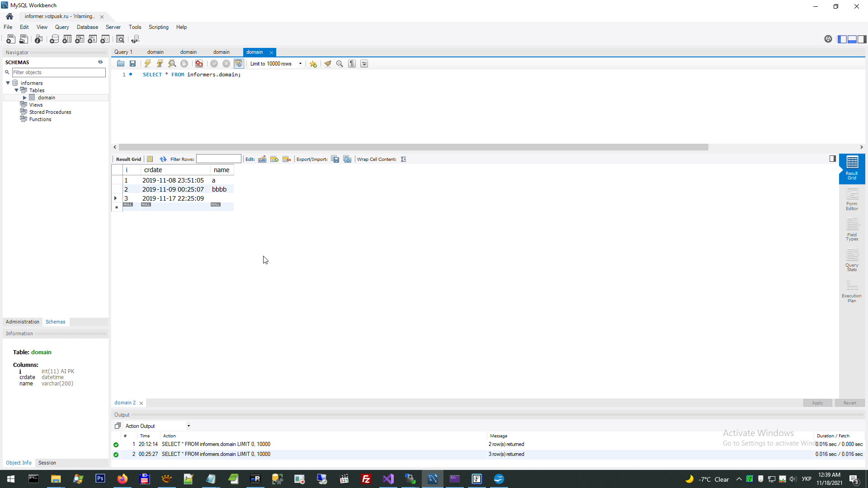868x488 pixels.
Task: Open the Database menu
Action: [87, 27]
